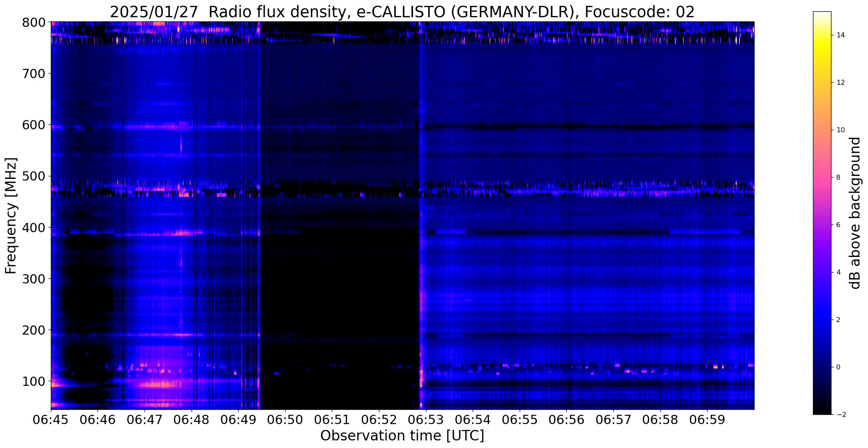Click the 06:47 time tick label
The width and height of the screenshot is (868, 448).
coord(145,420)
